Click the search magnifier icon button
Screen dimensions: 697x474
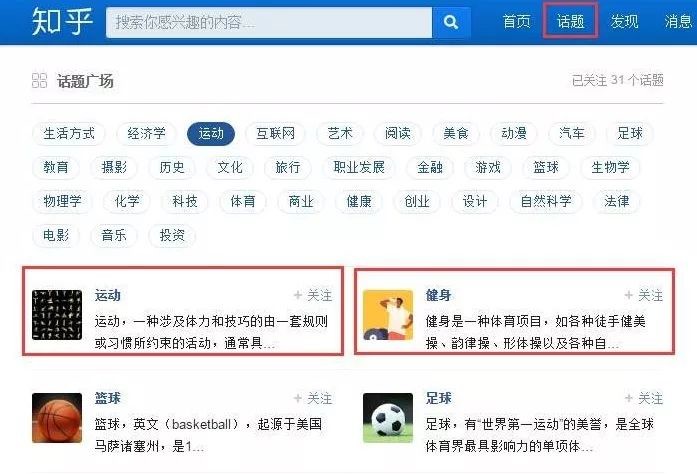pos(451,22)
